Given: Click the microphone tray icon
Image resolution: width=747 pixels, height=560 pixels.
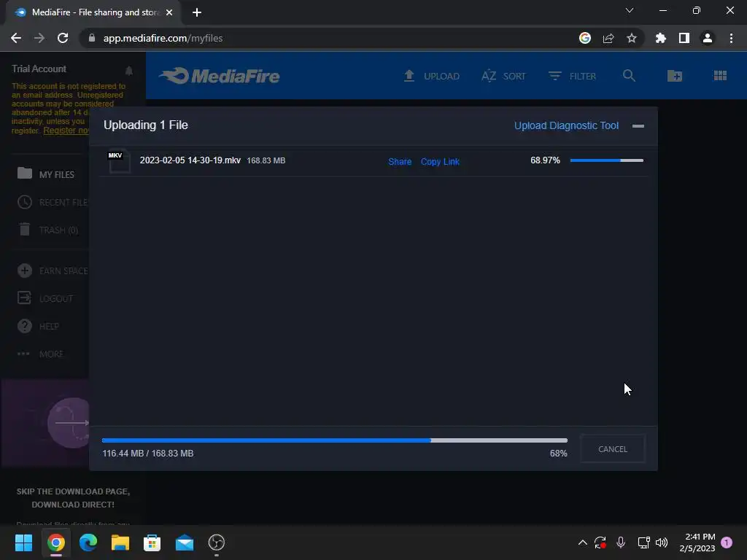Looking at the screenshot, I should pos(621,542).
